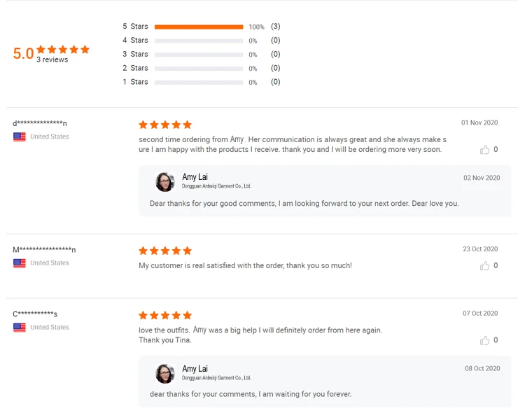Open Amy Lai's name in the first reply

click(x=195, y=177)
